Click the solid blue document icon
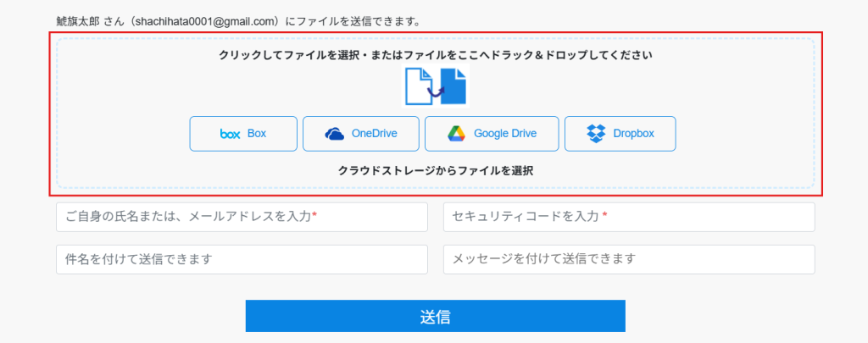This screenshot has width=868, height=343. [455, 86]
